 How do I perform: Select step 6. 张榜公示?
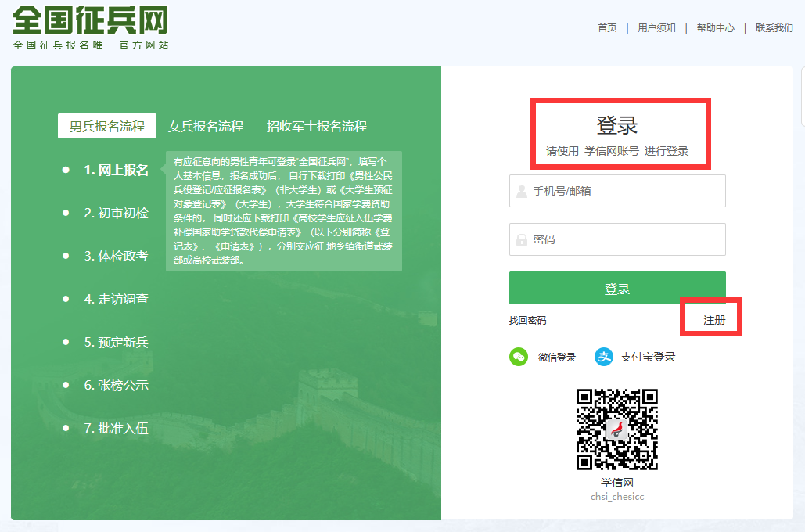coord(116,385)
